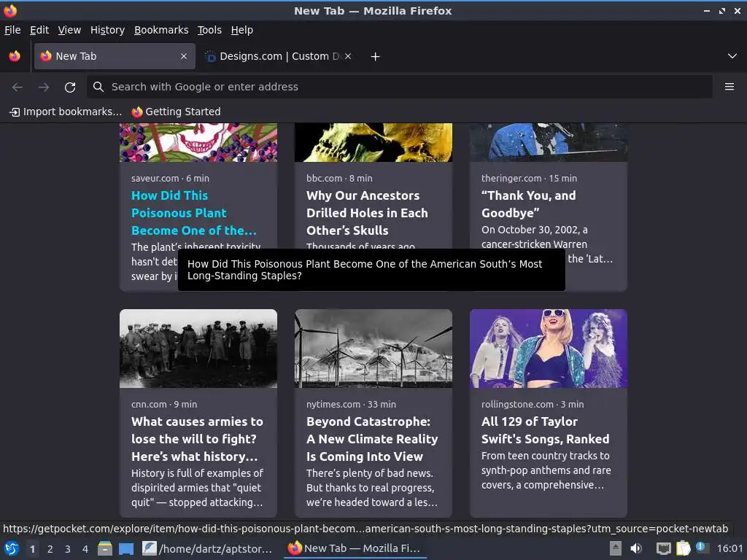Open the History menu
This screenshot has height=560, width=747.
[108, 30]
